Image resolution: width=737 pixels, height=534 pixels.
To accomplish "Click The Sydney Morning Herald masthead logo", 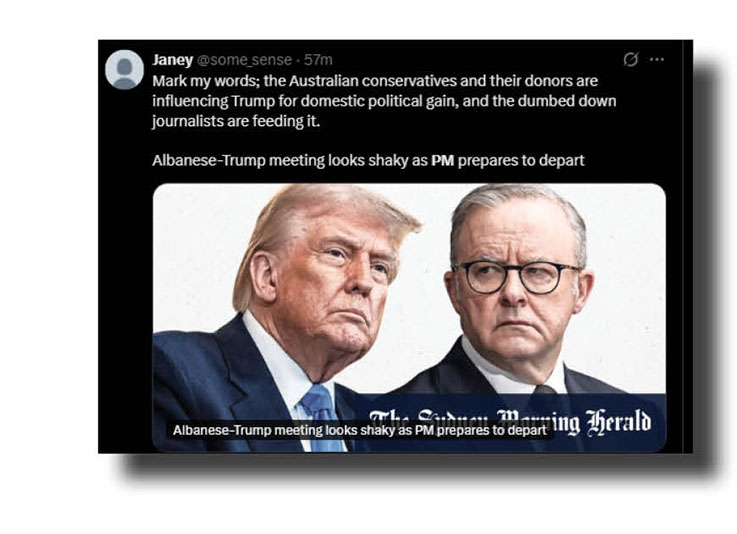I will click(510, 422).
